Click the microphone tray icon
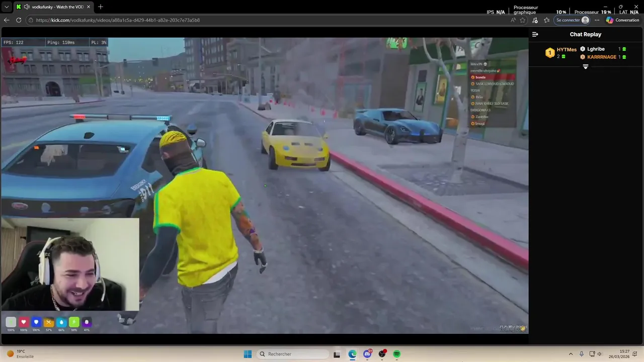644x362 pixels. click(x=582, y=354)
